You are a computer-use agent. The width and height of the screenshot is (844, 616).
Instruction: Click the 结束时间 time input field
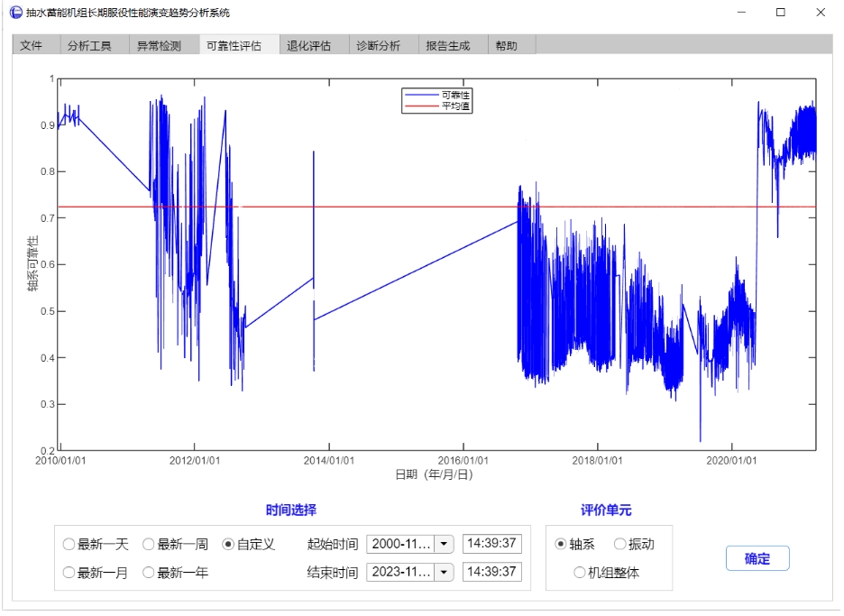click(x=491, y=572)
